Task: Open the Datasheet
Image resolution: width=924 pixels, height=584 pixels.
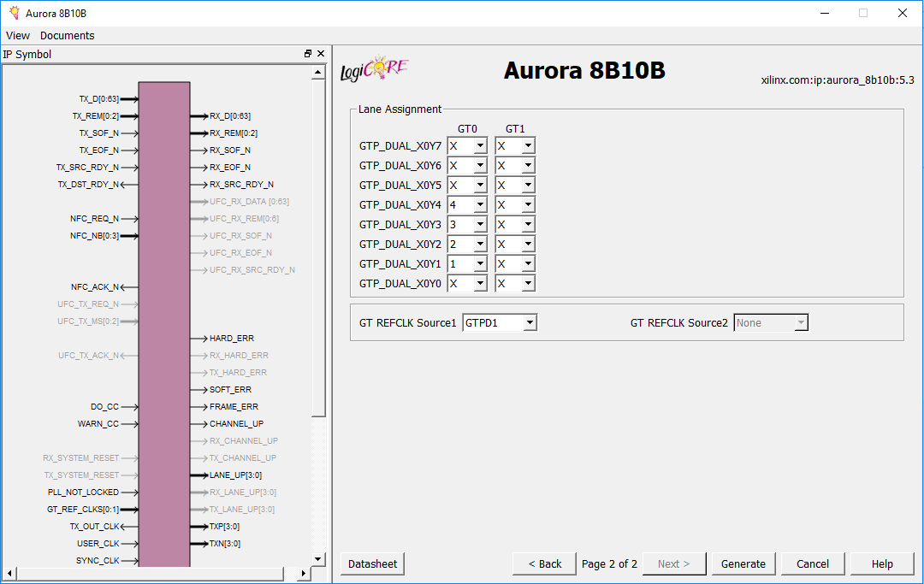Action: coord(371,563)
